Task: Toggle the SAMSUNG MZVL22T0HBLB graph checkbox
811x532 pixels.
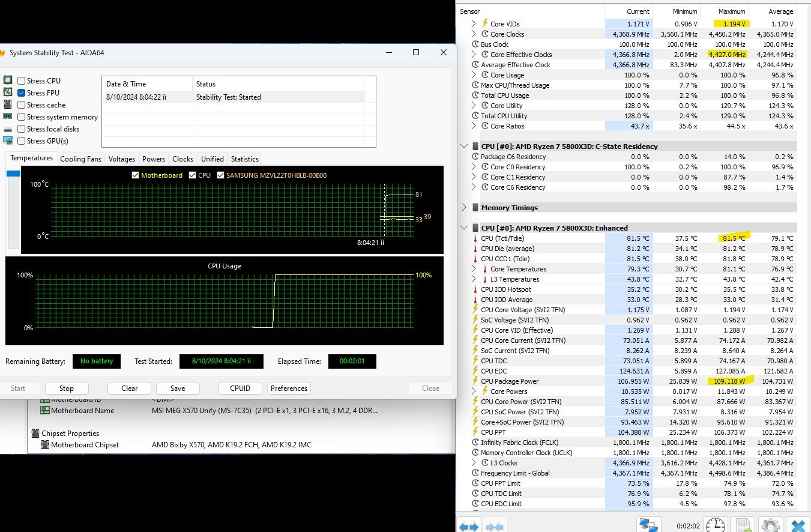Action: click(221, 175)
